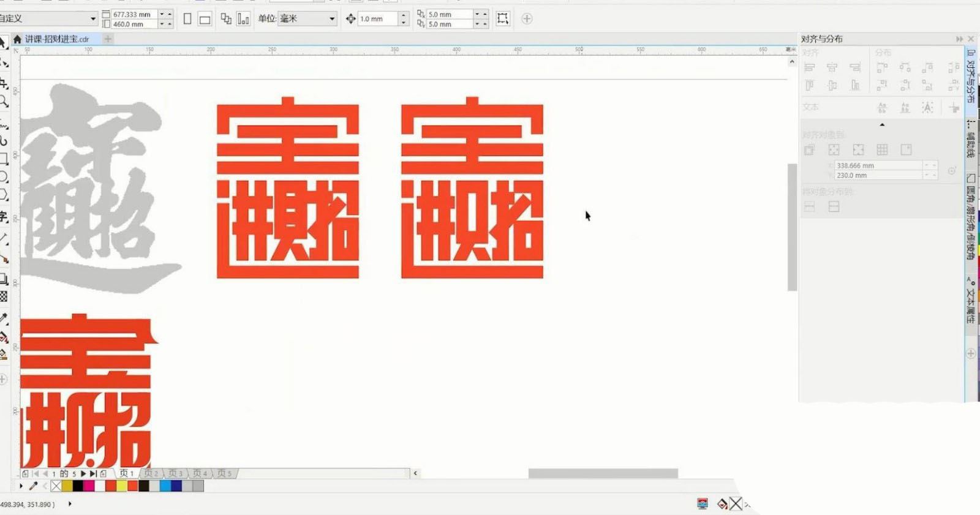Select the right red 招财进宝 logo
Image resolution: width=980 pixels, height=515 pixels.
pos(472,187)
